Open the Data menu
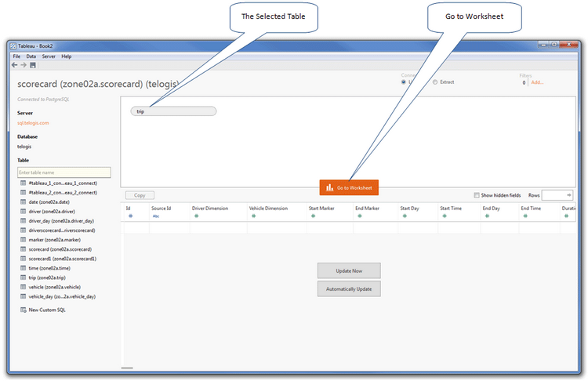Screen dimensions: 588x381 click(31, 56)
